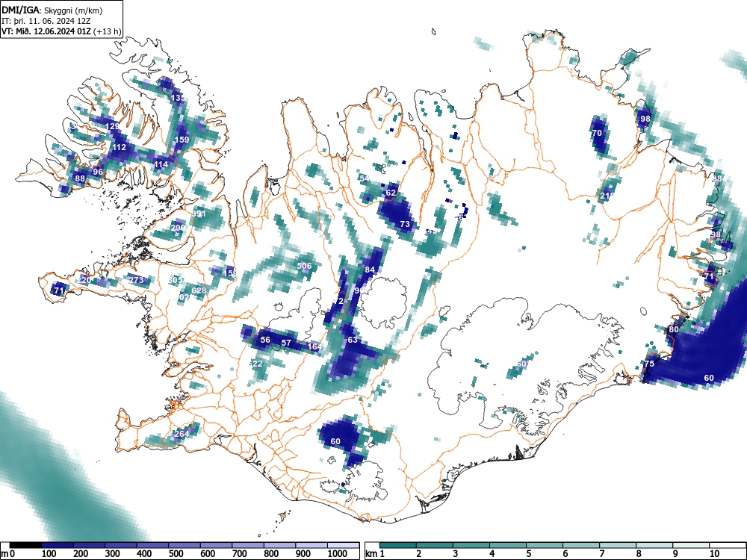Click the visibility value '88' in the Westfjords

80,179
